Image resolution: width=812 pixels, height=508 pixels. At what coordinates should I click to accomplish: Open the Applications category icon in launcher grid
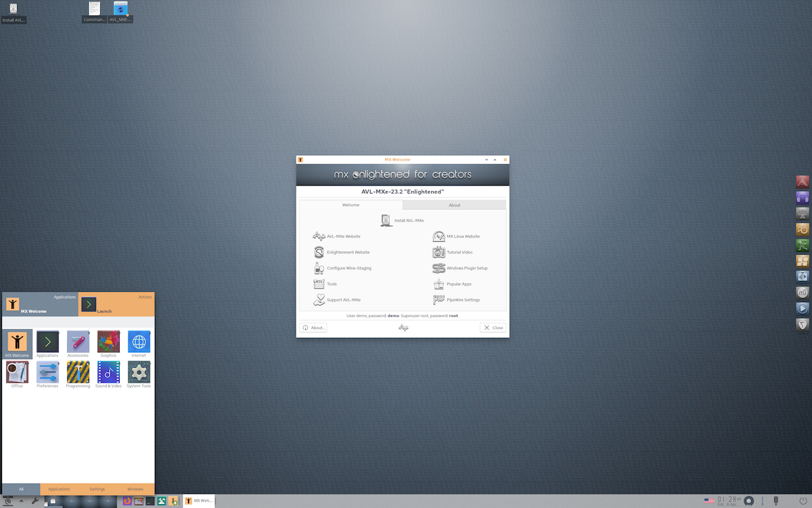(x=47, y=344)
